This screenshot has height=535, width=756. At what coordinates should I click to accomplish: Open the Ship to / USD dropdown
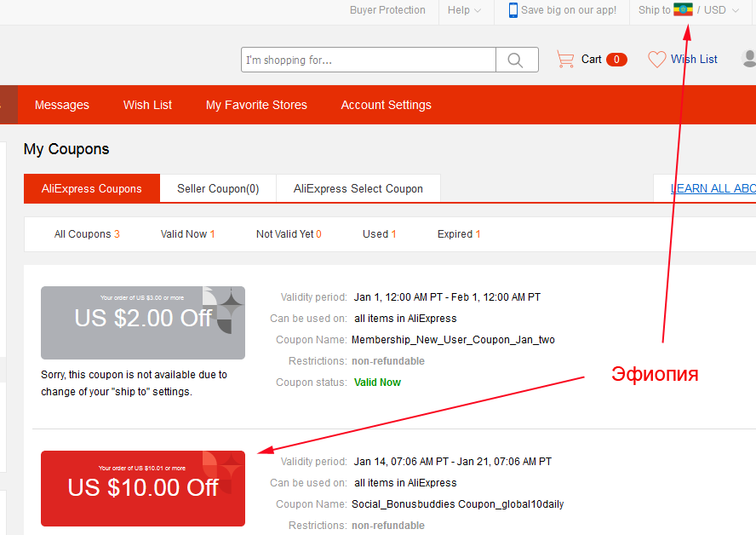click(x=689, y=10)
